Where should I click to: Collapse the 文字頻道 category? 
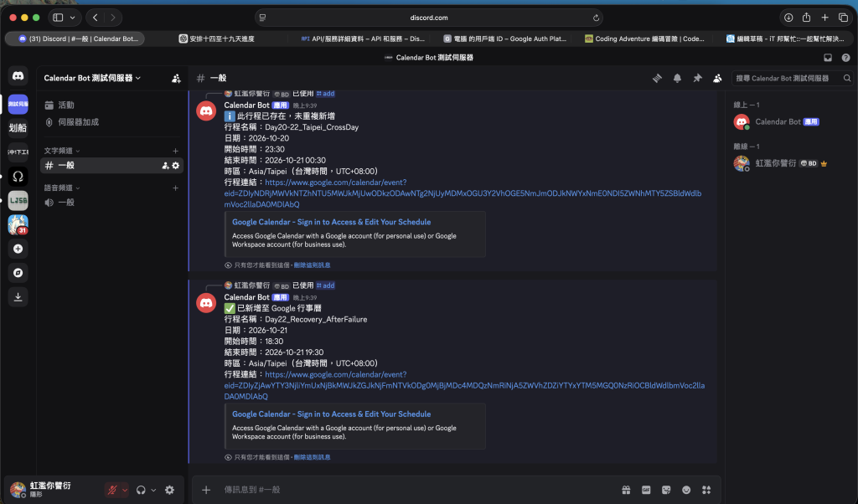coord(62,151)
